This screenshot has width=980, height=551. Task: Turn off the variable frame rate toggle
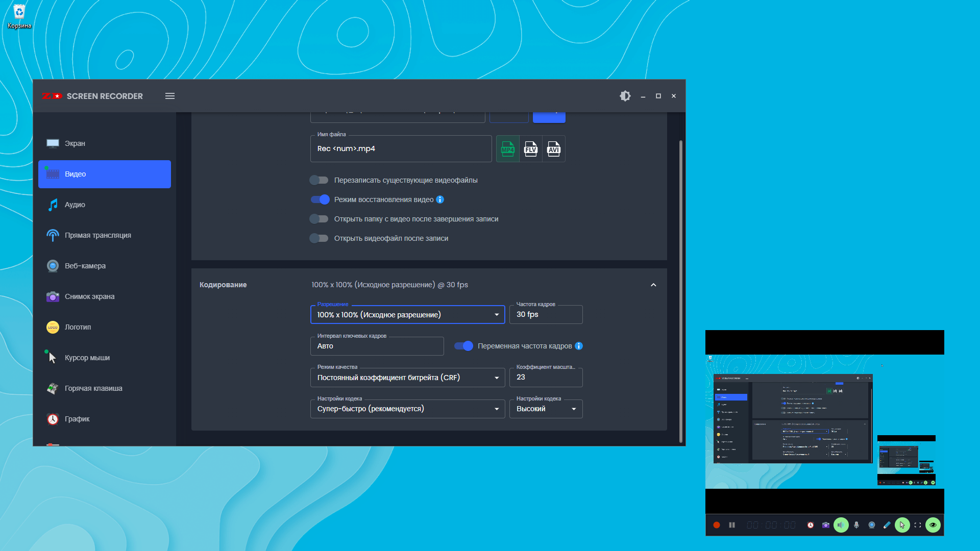coord(463,346)
